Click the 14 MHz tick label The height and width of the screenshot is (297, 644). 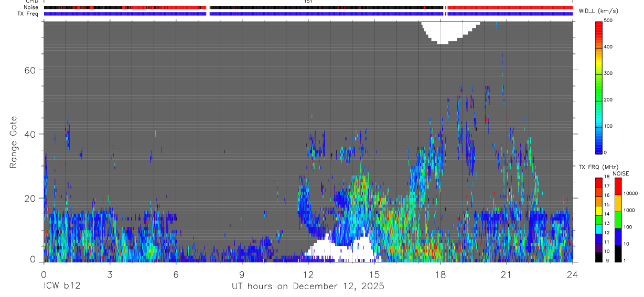(x=608, y=214)
